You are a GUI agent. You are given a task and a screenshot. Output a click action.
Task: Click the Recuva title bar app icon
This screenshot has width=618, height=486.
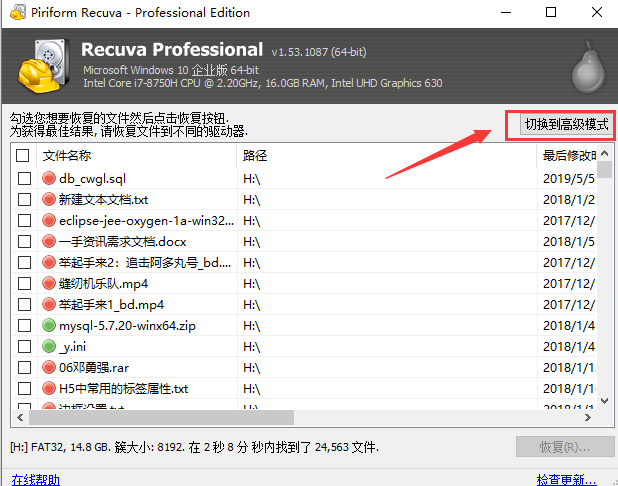click(x=18, y=13)
